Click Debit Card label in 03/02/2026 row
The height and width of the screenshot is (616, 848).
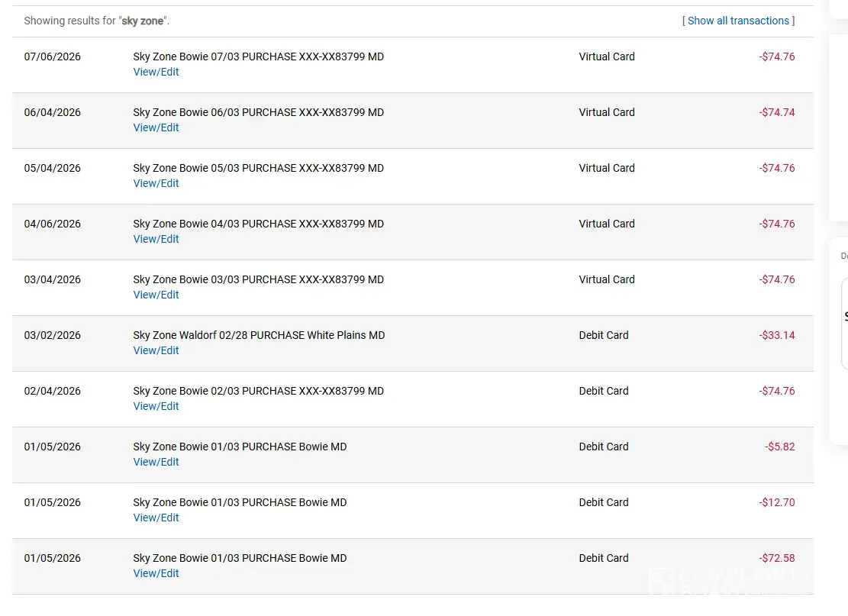[604, 335]
